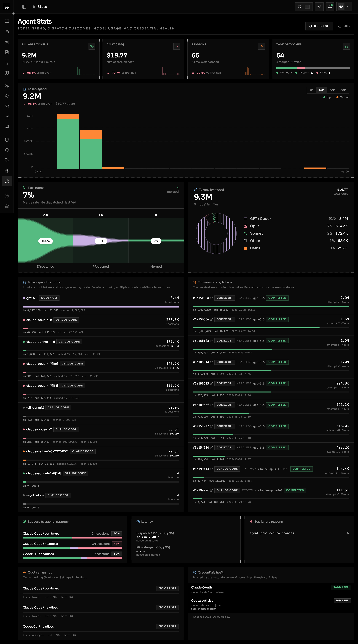Open the tag sidebar icon
This screenshot has width=358, height=644.
click(7, 161)
